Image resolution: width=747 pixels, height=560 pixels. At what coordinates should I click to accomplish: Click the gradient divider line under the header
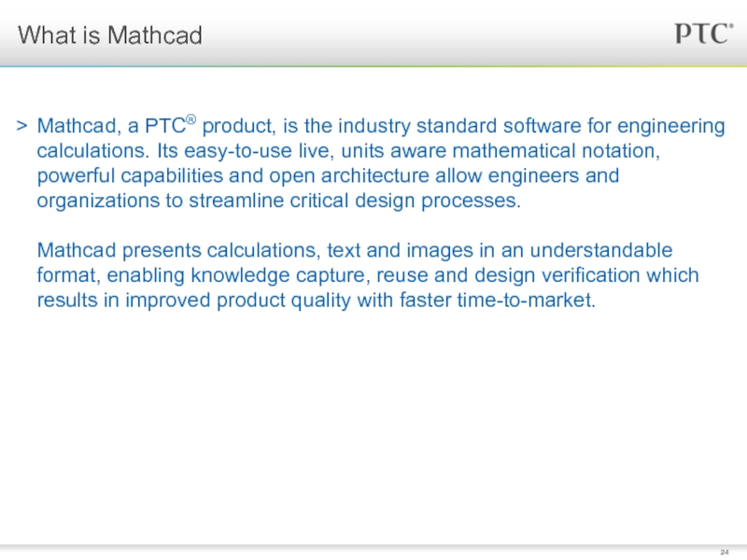pyautogui.click(x=373, y=66)
